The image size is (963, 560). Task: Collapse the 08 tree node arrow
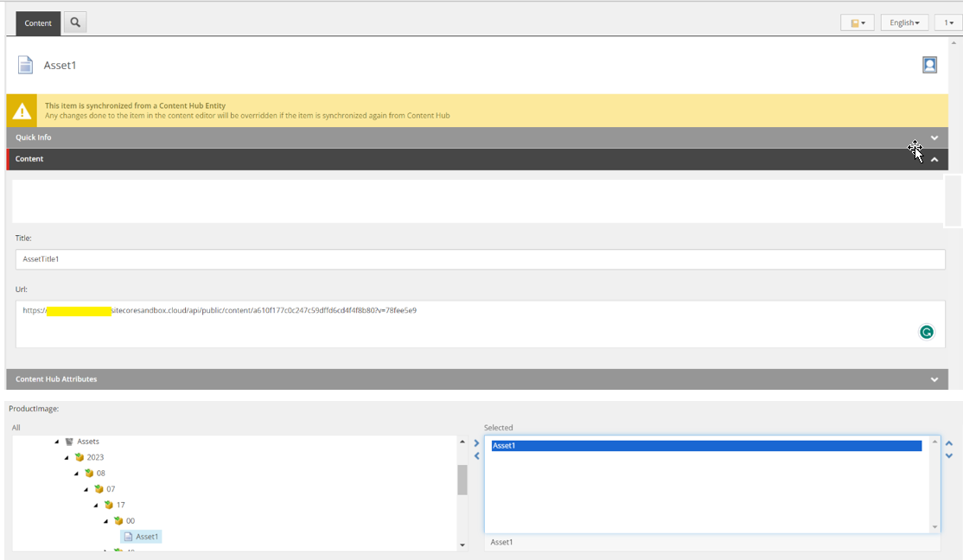[77, 474]
